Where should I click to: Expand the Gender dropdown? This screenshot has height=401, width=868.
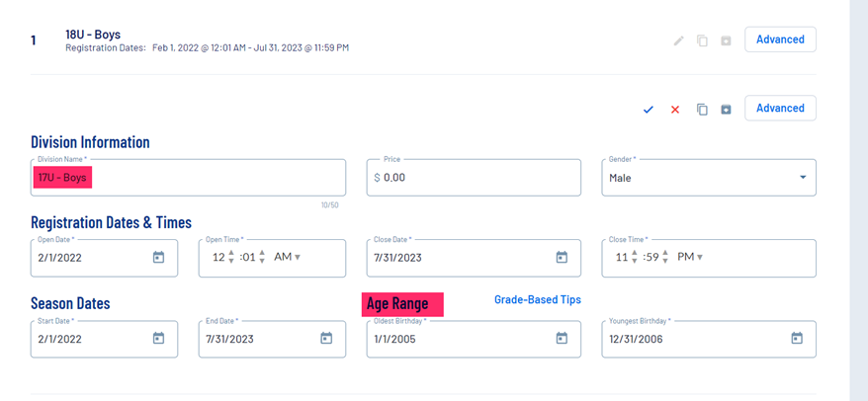(x=802, y=178)
